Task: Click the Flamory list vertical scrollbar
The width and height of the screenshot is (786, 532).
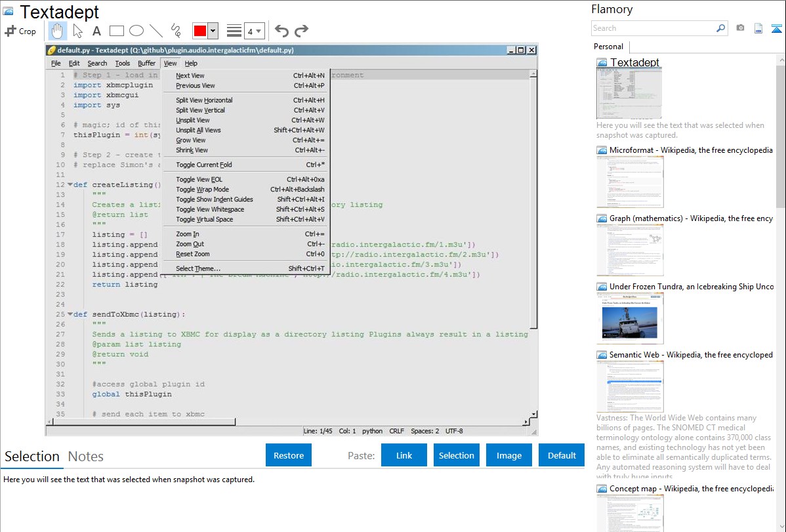Action: click(781, 135)
